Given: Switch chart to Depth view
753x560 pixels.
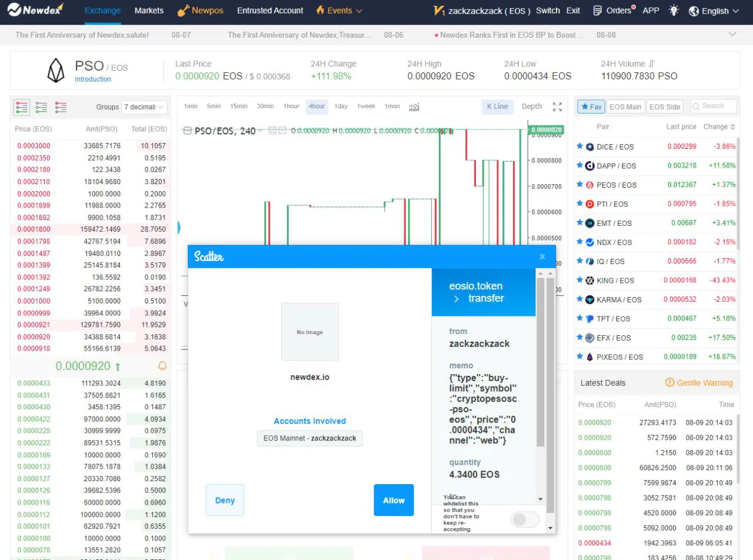Looking at the screenshot, I should pyautogui.click(x=532, y=106).
